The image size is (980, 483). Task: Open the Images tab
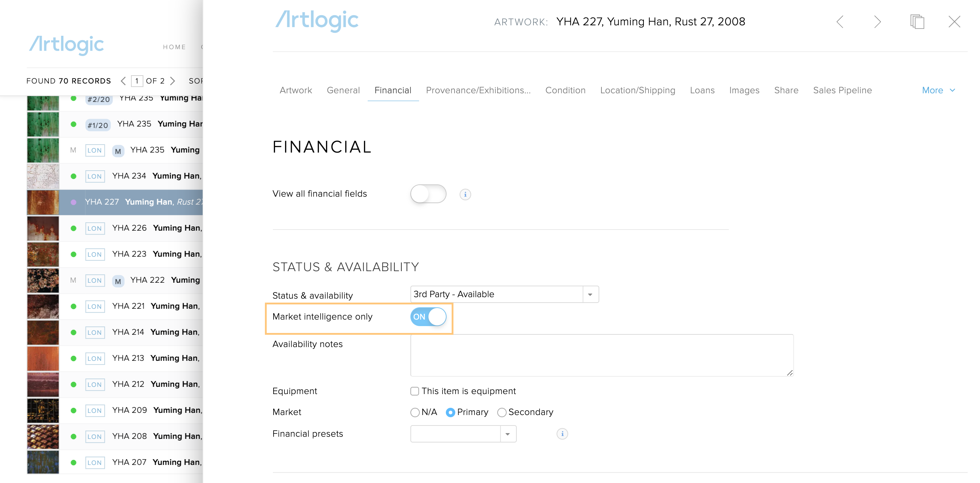[744, 90]
